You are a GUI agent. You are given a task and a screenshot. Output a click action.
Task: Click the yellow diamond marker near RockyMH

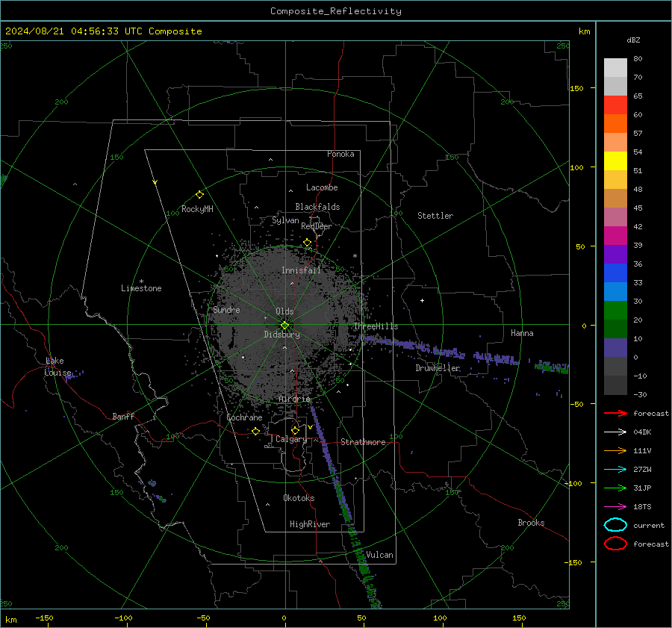199,195
